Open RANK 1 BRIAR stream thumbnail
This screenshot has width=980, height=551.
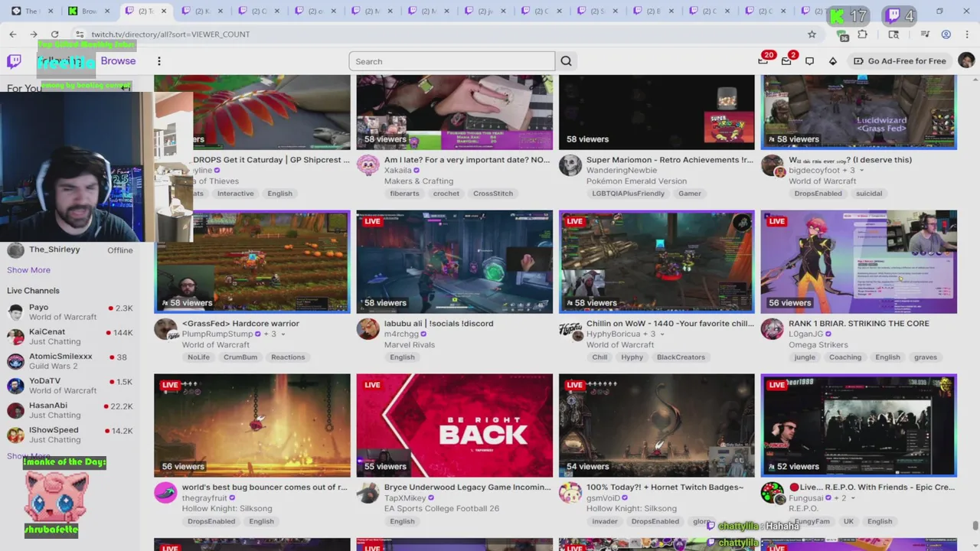pos(858,262)
